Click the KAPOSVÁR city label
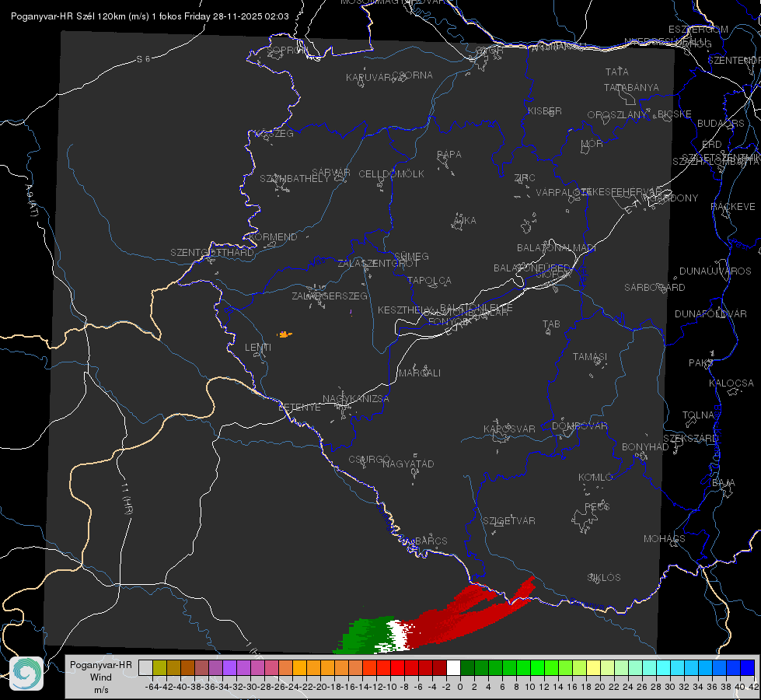 (x=509, y=429)
